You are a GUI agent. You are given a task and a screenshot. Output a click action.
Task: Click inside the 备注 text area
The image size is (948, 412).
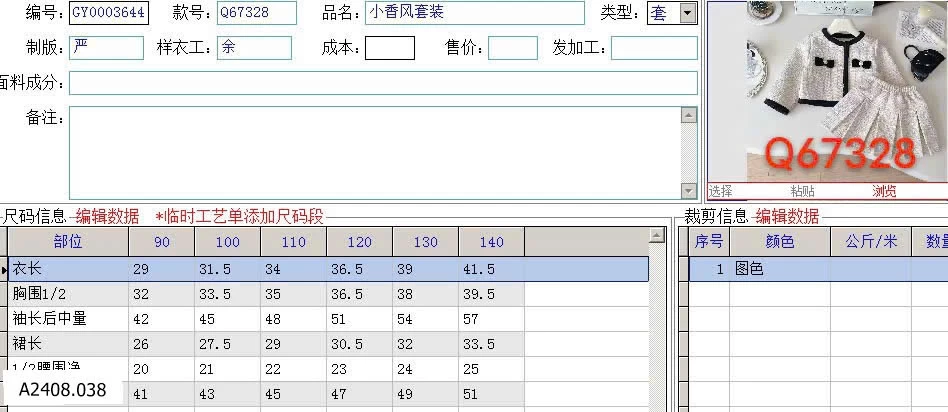(x=375, y=153)
